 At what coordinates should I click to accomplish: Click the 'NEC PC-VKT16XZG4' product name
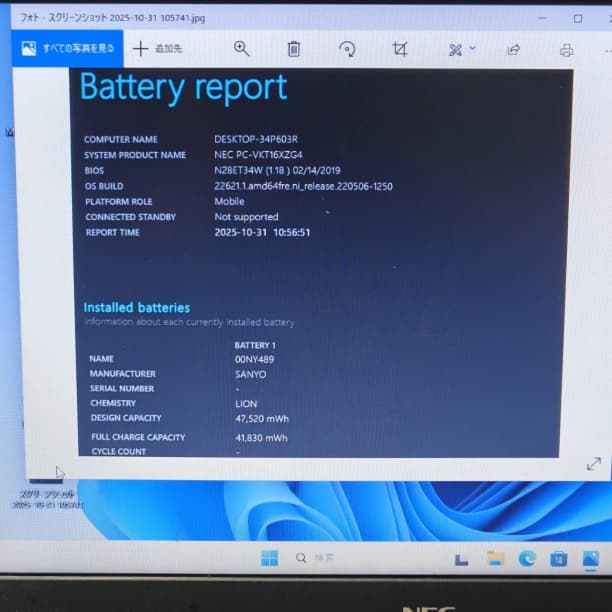(258, 155)
